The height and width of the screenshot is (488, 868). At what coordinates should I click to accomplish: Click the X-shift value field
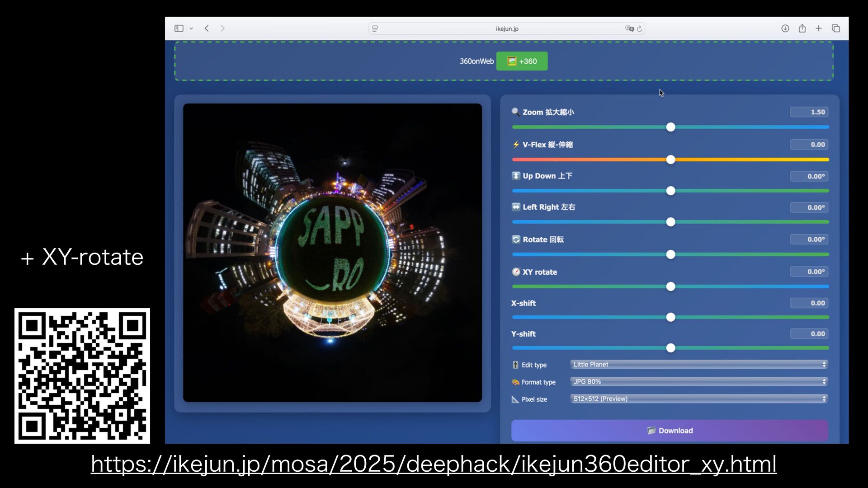coord(809,303)
